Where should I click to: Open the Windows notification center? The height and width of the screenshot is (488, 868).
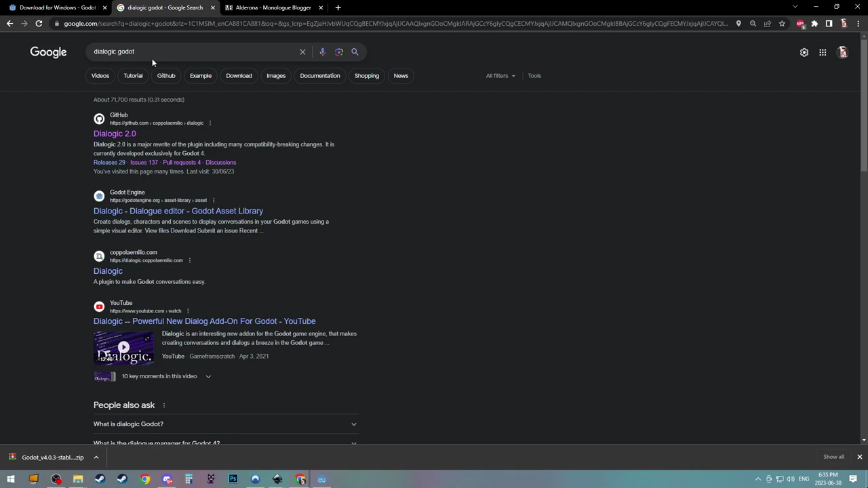coord(853,479)
